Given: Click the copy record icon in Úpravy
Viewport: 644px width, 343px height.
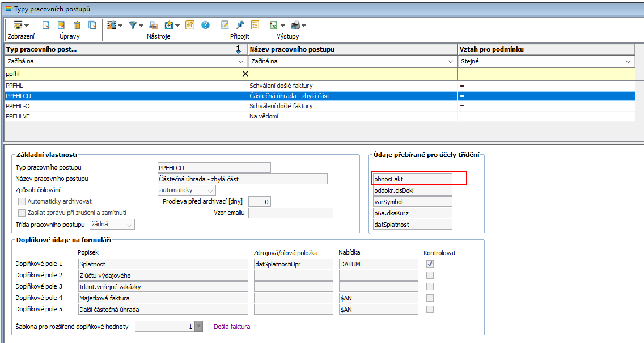Looking at the screenshot, I should (x=92, y=25).
